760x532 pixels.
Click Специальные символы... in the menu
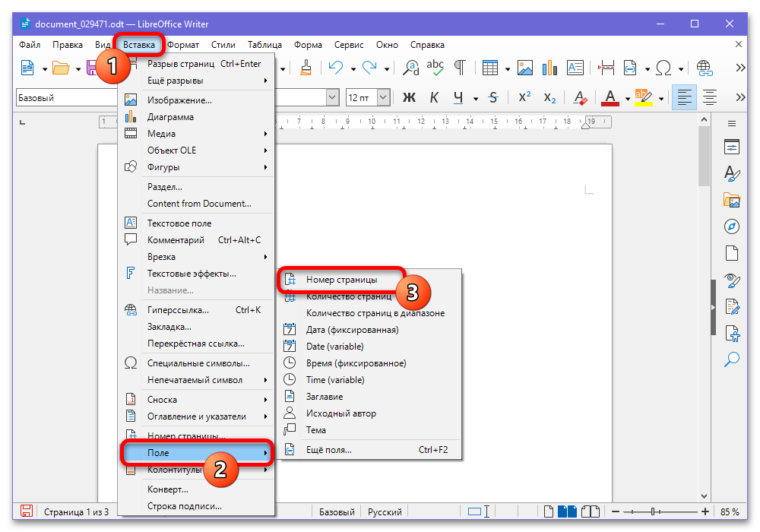click(x=196, y=363)
